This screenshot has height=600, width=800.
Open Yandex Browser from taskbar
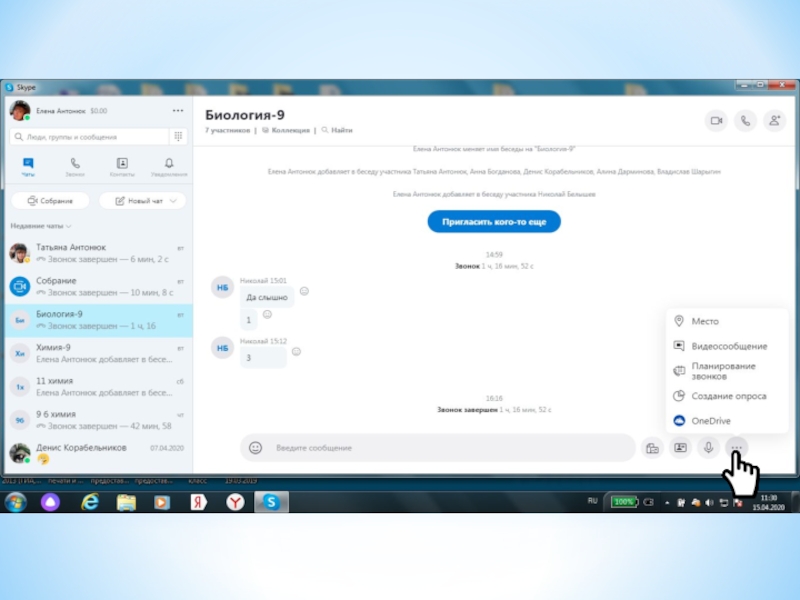click(x=235, y=503)
